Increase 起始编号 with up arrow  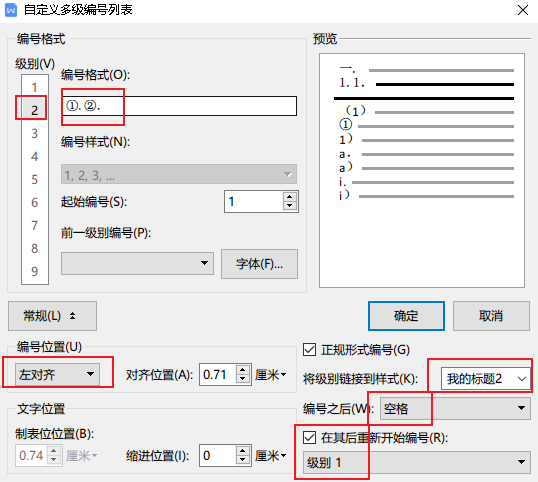click(290, 197)
